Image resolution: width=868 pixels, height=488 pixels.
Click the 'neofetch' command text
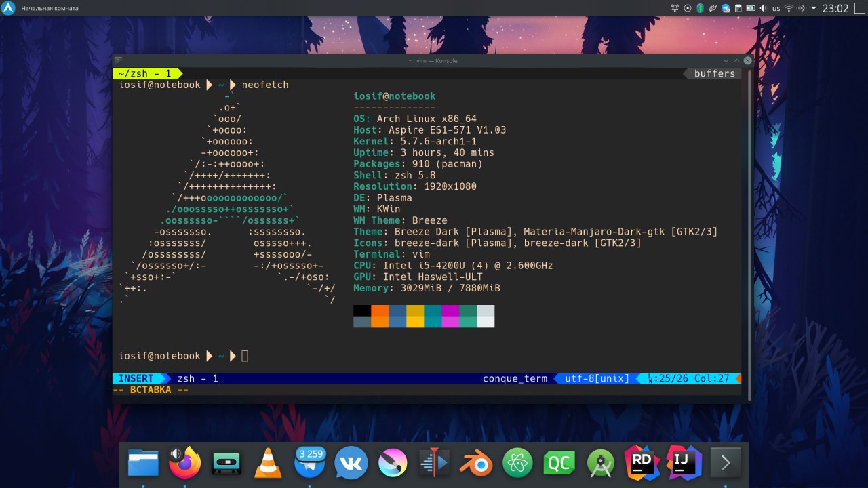coord(265,85)
